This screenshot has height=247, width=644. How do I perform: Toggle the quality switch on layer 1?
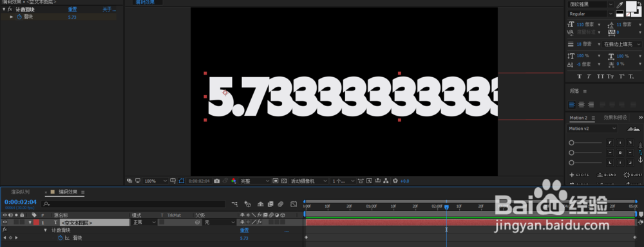point(254,222)
